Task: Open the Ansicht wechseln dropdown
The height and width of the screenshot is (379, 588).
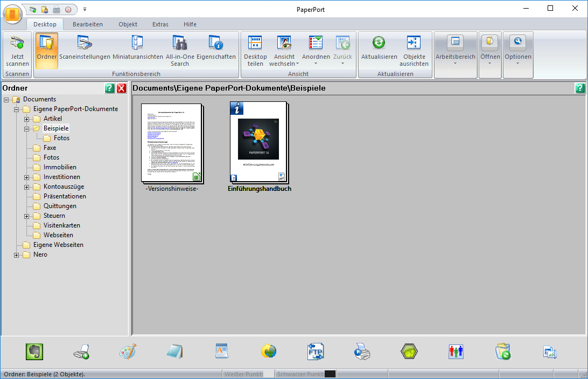Action: point(284,51)
